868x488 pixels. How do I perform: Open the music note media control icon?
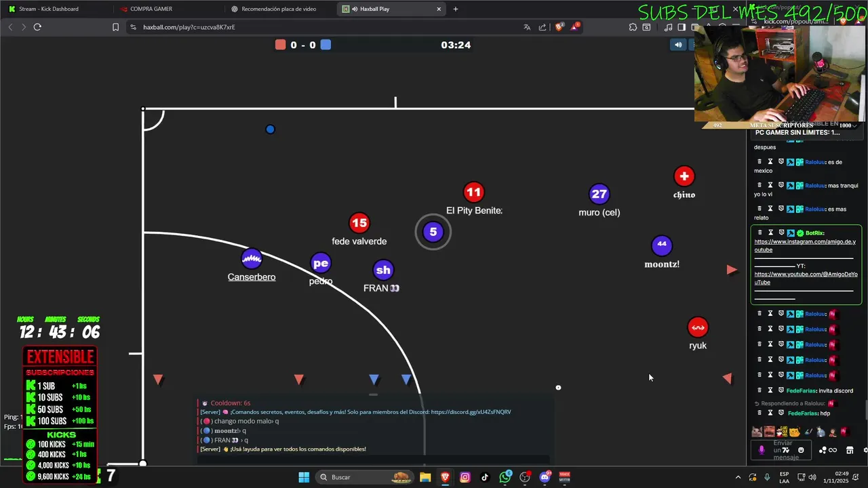click(x=669, y=27)
